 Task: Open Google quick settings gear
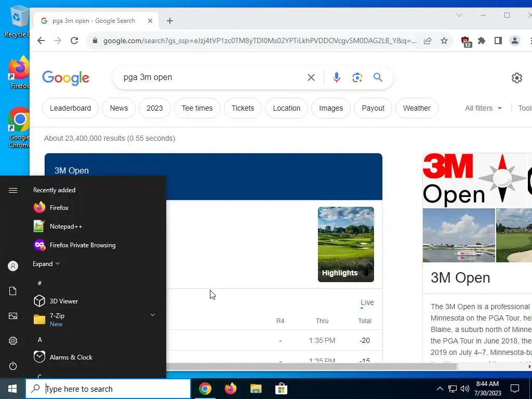517,78
